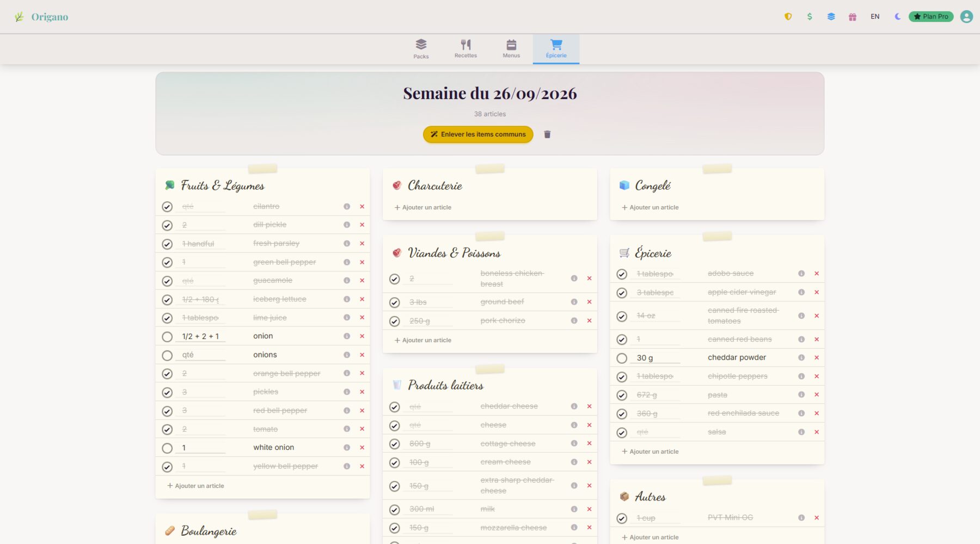Select the Épicerie tab
980x544 pixels.
556,49
